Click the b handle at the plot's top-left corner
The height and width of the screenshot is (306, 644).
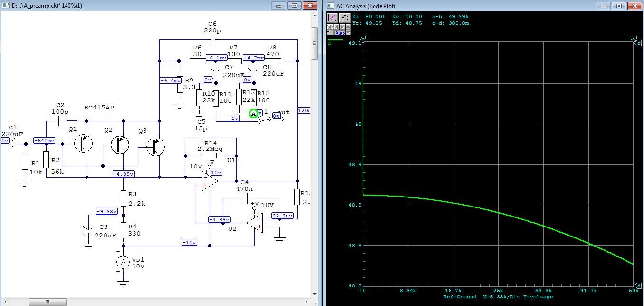tap(363, 38)
